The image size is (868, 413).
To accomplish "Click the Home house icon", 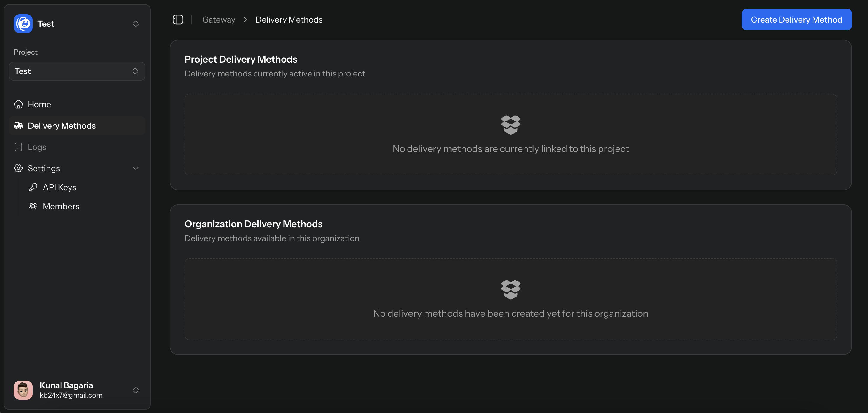I will [x=18, y=104].
